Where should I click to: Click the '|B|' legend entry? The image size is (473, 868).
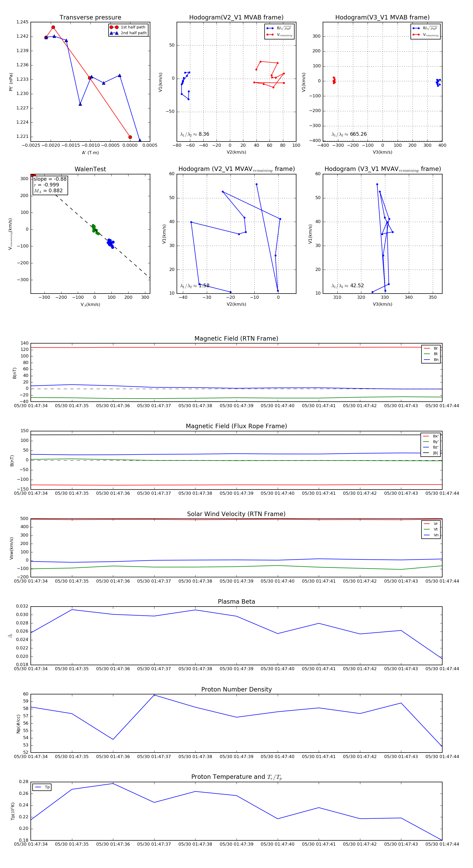[431, 453]
